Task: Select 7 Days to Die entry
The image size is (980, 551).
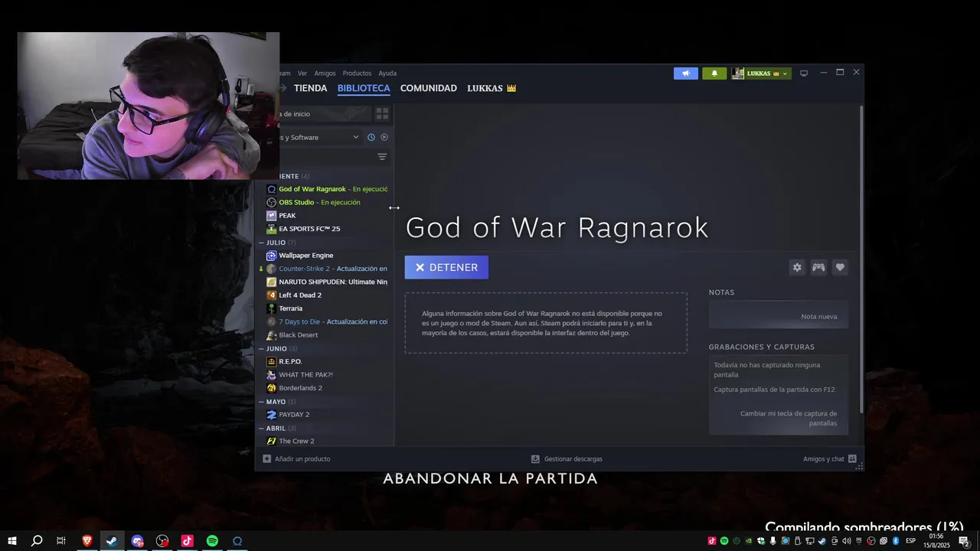Action: 327,321
